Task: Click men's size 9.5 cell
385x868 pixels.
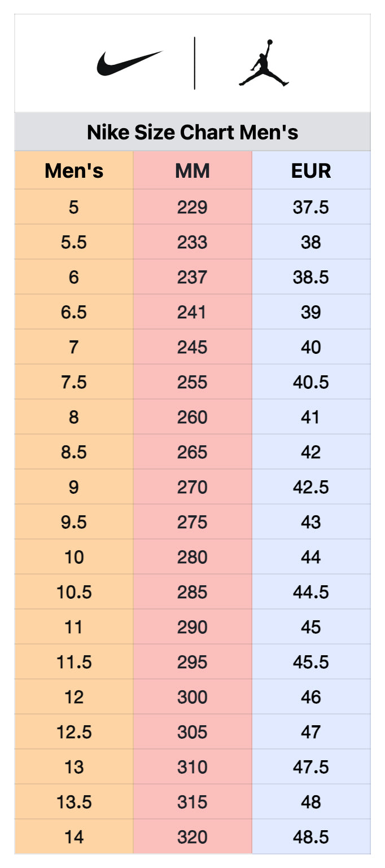Action: pyautogui.click(x=74, y=522)
